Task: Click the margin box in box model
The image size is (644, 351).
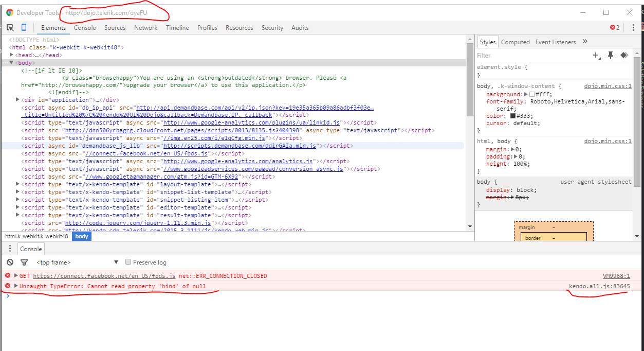Action: tap(554, 227)
